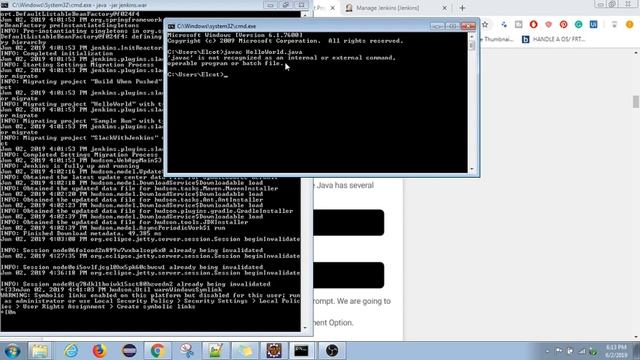This screenshot has height=360, width=640.
Task: Click the cmd.exe window scrollbar up arrow
Action: coord(472,36)
